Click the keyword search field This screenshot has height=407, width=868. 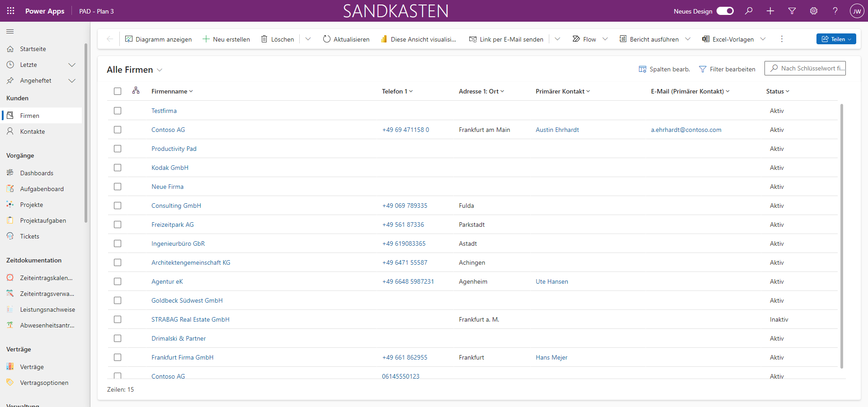805,68
